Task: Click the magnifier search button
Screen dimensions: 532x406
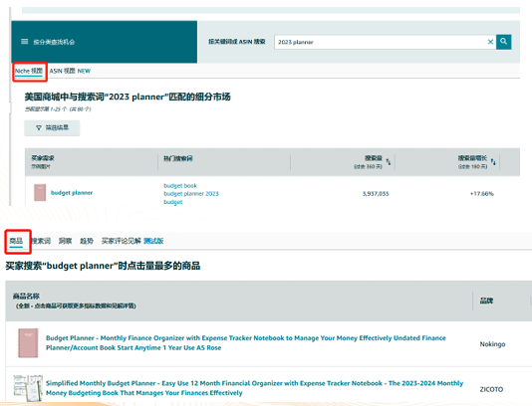Action: point(503,42)
